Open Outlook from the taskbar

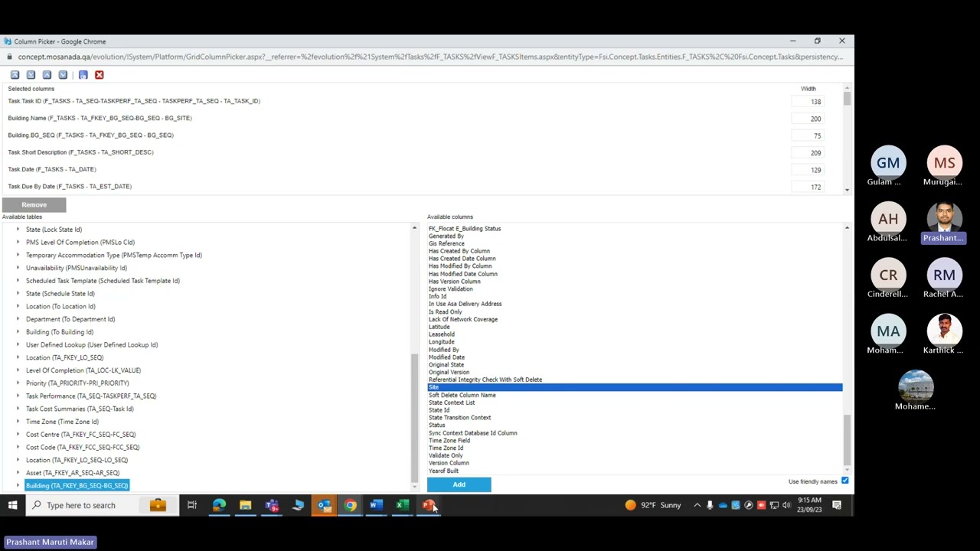pyautogui.click(x=324, y=505)
